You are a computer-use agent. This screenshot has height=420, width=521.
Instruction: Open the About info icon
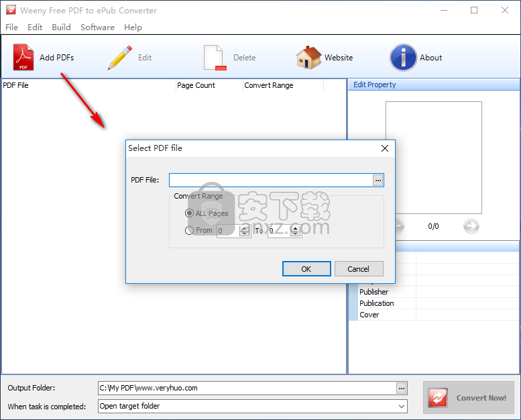tap(403, 58)
